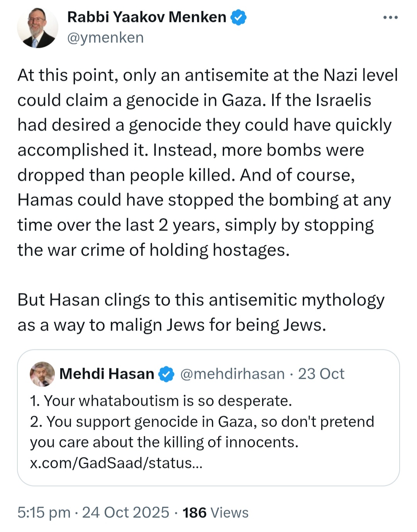The height and width of the screenshot is (532, 417).
Task: Click the line "you care about the killing"
Action: tap(164, 442)
